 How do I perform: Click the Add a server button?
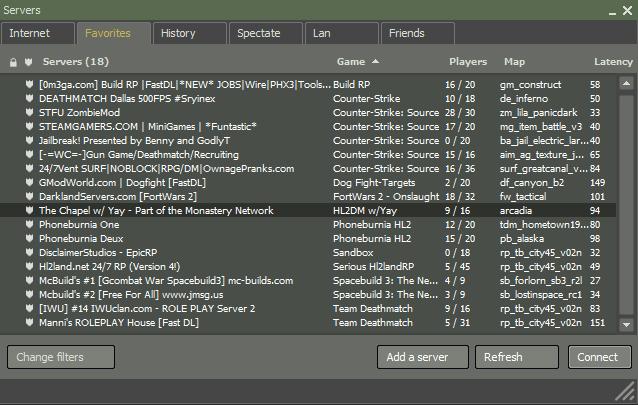click(423, 357)
